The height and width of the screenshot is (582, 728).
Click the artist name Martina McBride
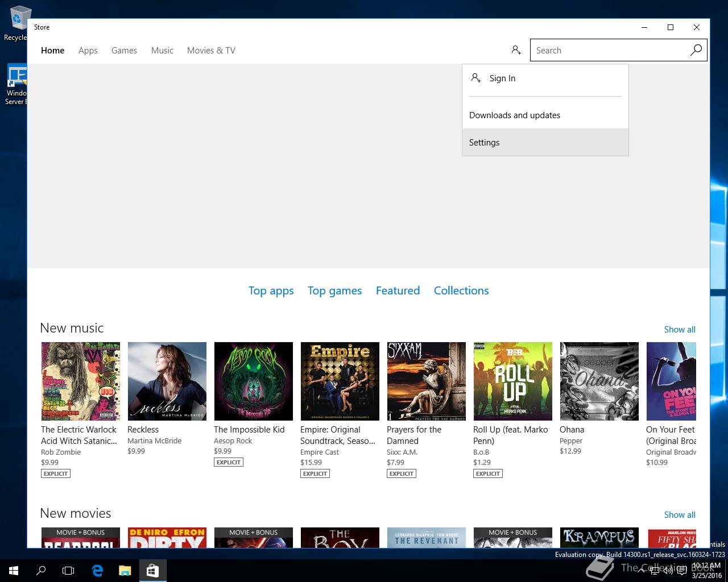154,440
